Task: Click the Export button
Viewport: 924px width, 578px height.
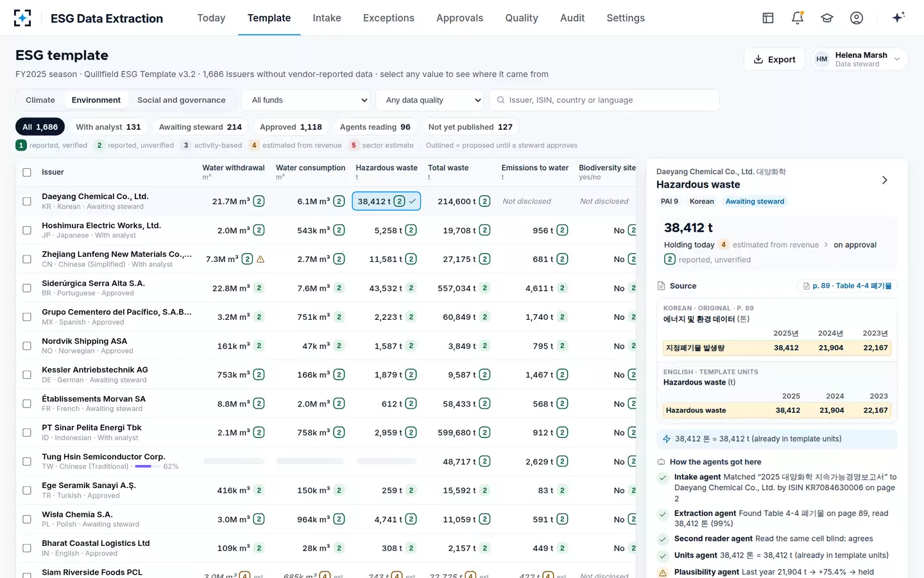Action: pos(774,59)
